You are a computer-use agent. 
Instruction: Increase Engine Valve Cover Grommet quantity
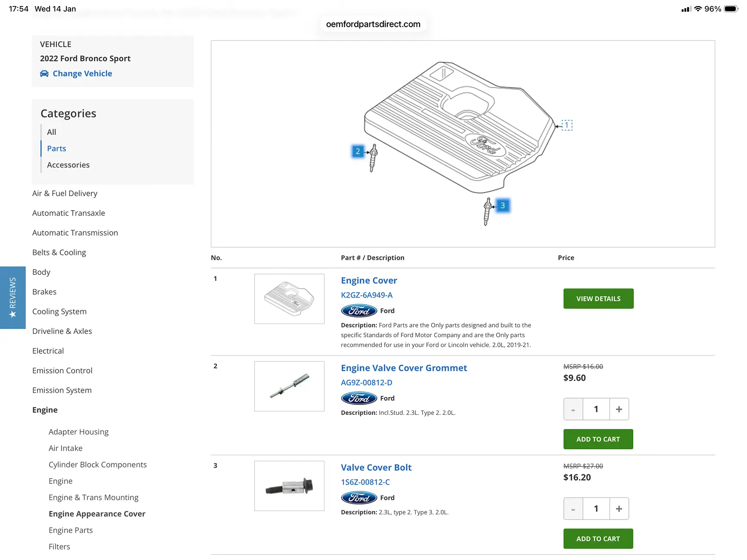619,409
